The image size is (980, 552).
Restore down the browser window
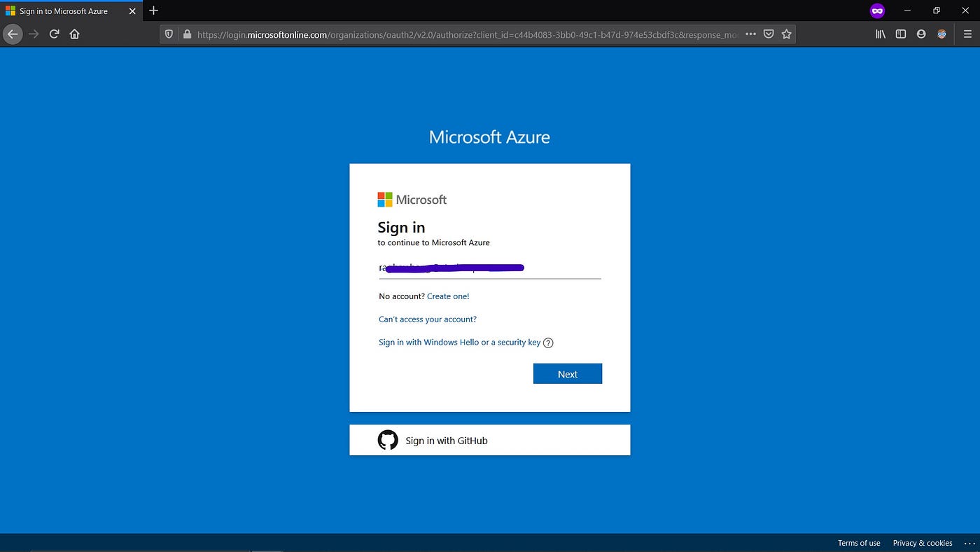click(x=937, y=11)
